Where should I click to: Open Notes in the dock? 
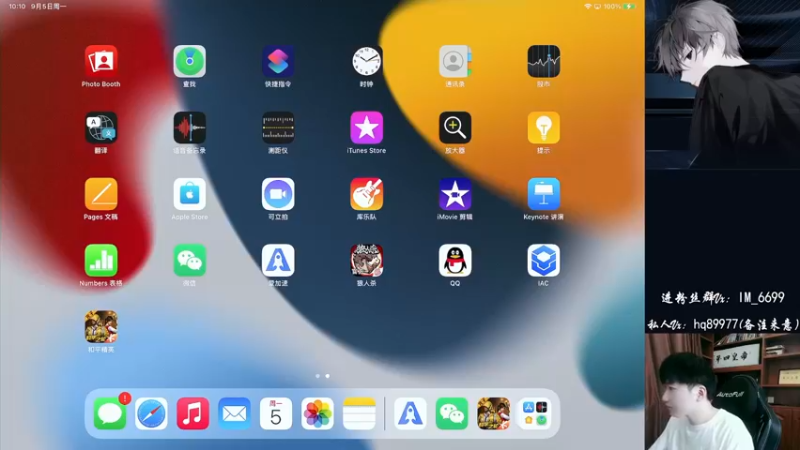tap(359, 413)
